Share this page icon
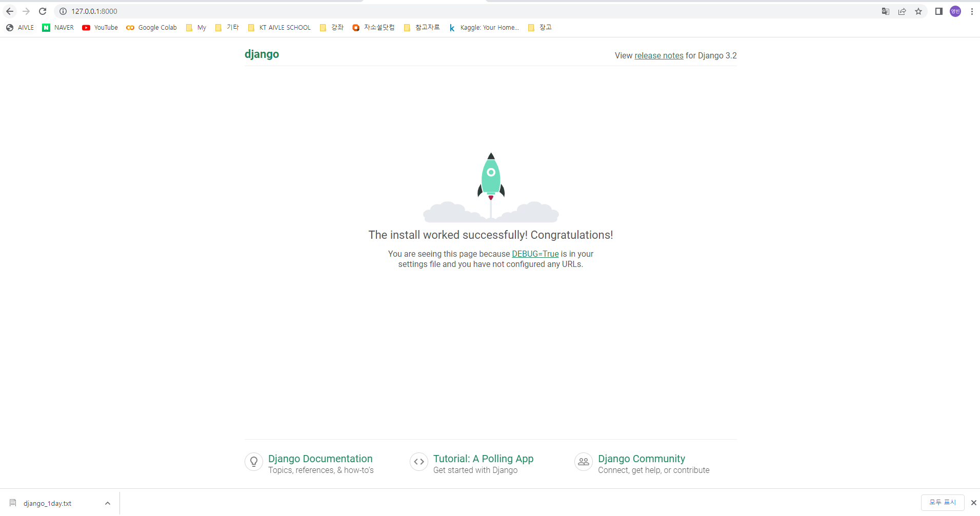This screenshot has height=516, width=980. (902, 11)
